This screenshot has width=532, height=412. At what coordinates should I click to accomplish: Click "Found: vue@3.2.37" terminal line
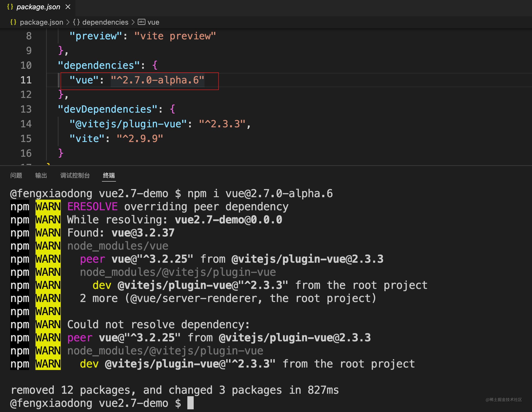coord(121,233)
